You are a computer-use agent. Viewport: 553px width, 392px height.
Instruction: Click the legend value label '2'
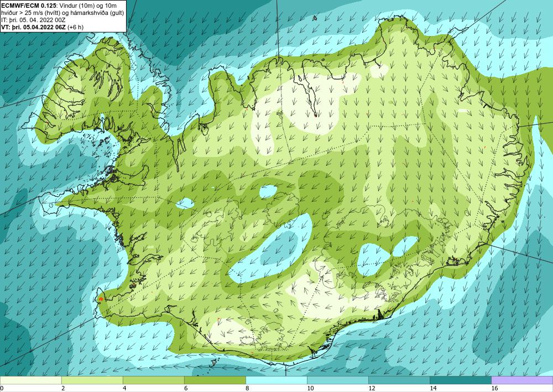pyautogui.click(x=63, y=389)
